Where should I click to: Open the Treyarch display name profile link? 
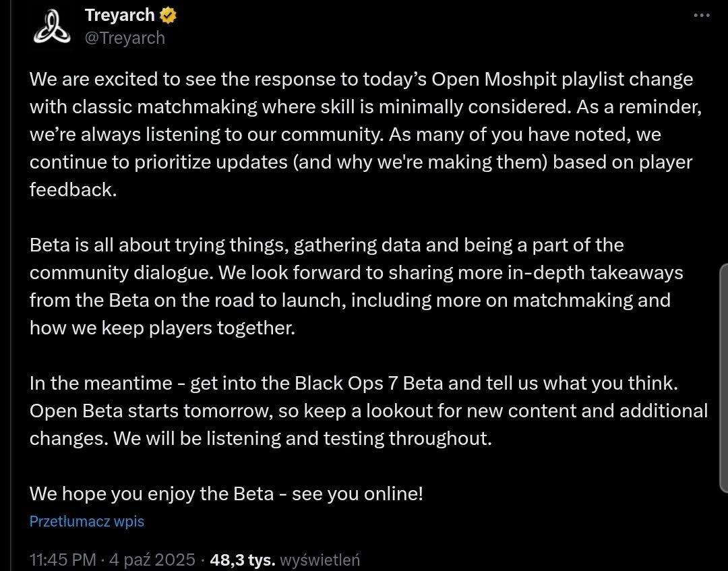[119, 15]
